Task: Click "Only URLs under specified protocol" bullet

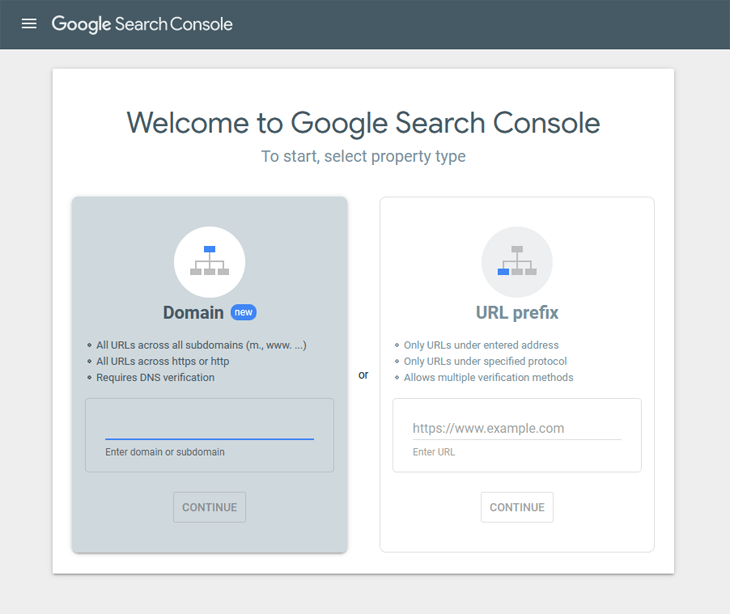Action: (485, 361)
